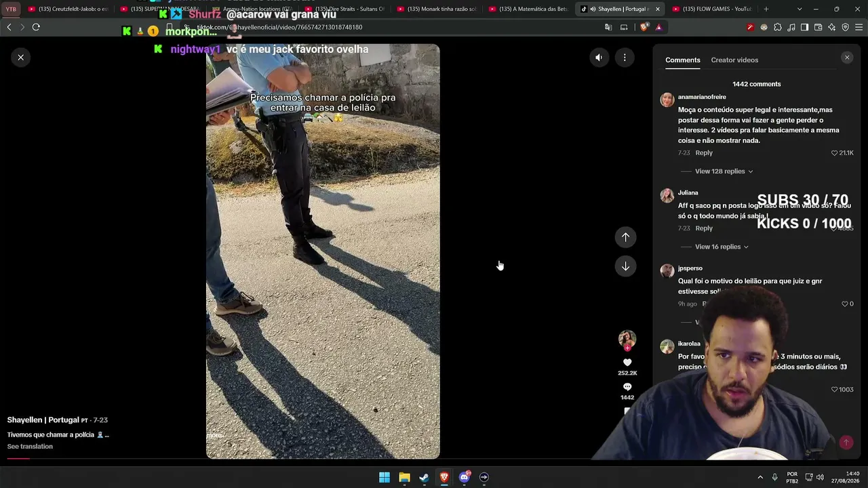Show hidden system tray icons
Viewport: 868px width, 488px height.
coord(760,477)
